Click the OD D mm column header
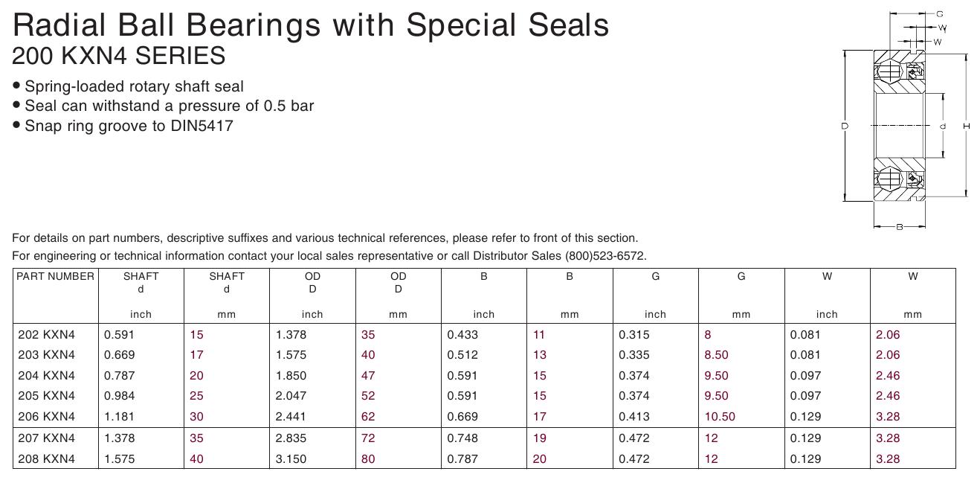This screenshot has width=980, height=483. 399,295
